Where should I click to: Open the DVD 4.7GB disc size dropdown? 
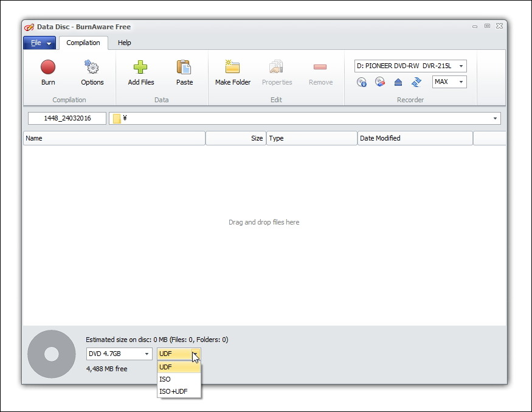[119, 354]
